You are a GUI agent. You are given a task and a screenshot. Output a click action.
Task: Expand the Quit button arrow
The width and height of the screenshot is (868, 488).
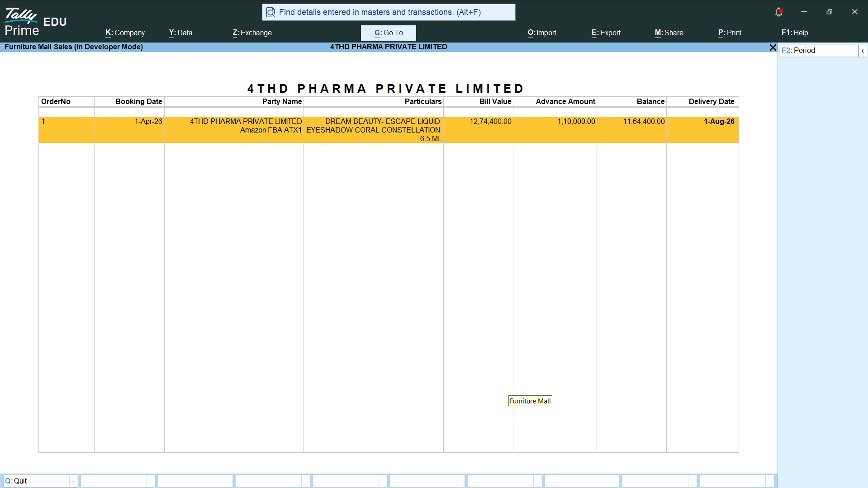[73, 481]
